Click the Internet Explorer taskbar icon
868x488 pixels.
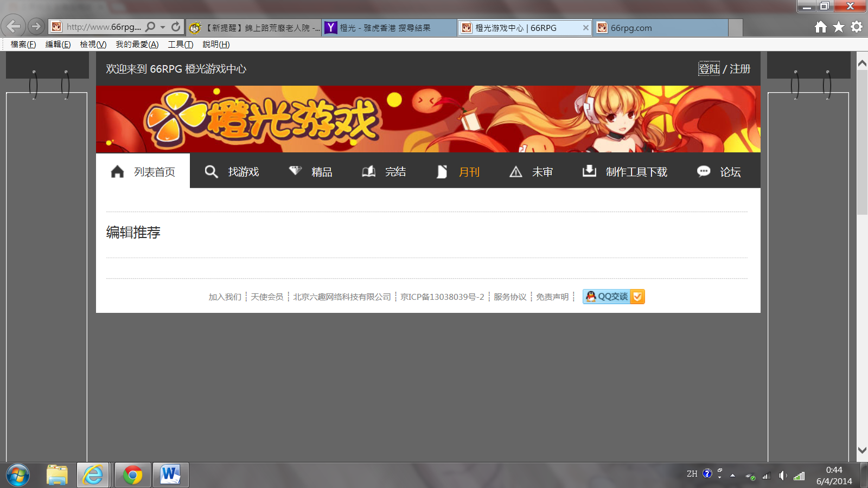pos(93,475)
